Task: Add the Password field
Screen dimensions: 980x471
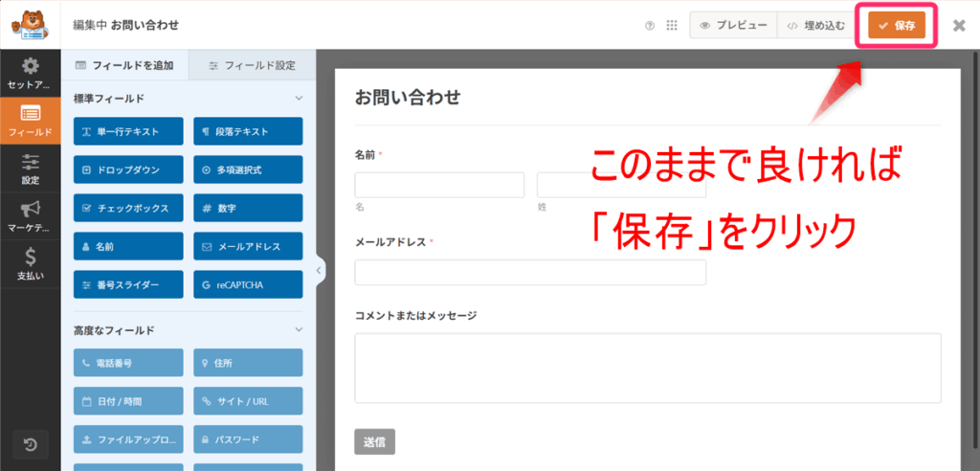Action: [x=248, y=439]
